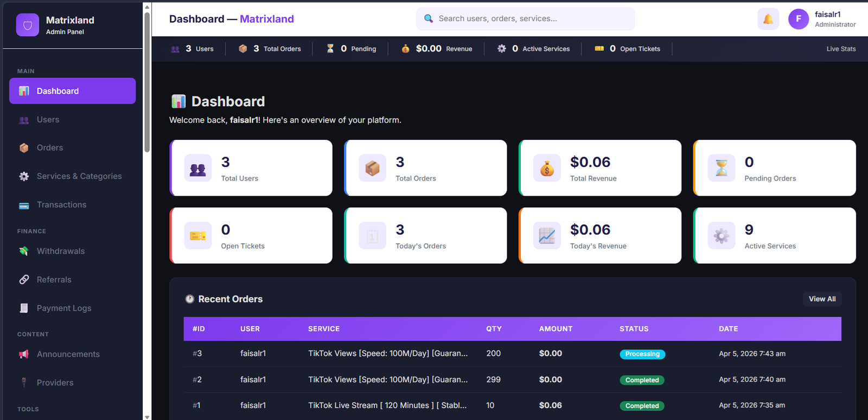Screen dimensions: 868x420
Task: Click the Open Tickets ticket card icon
Action: tap(198, 236)
